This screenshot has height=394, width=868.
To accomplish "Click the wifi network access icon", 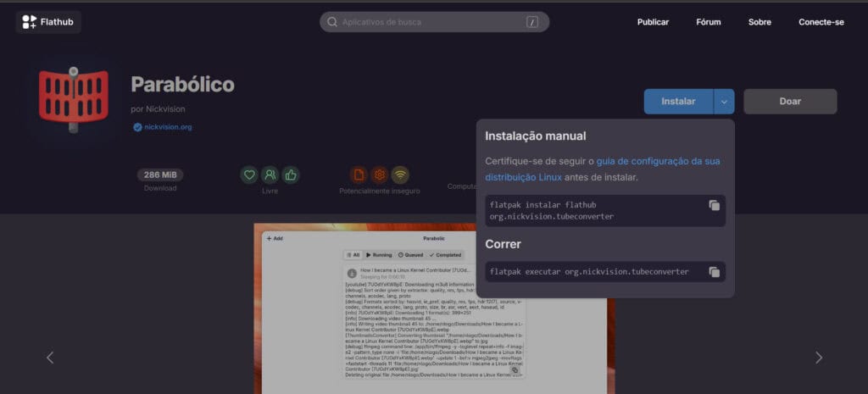I will pos(400,175).
